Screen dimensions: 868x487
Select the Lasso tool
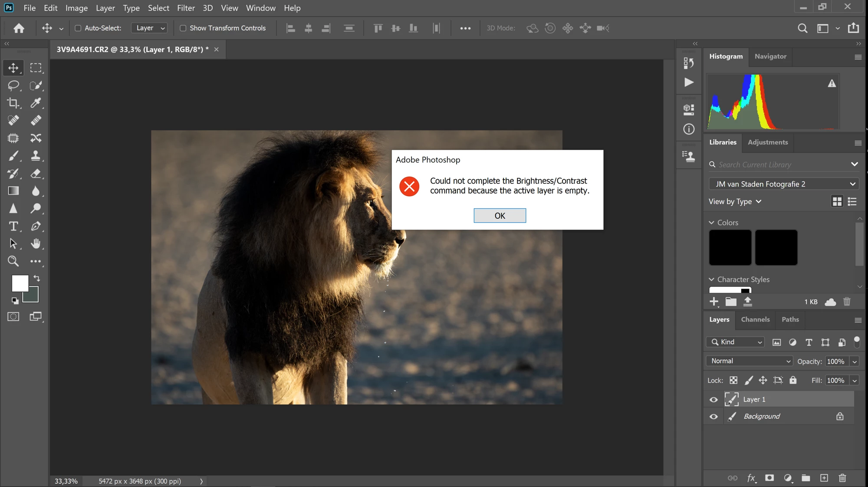point(13,86)
